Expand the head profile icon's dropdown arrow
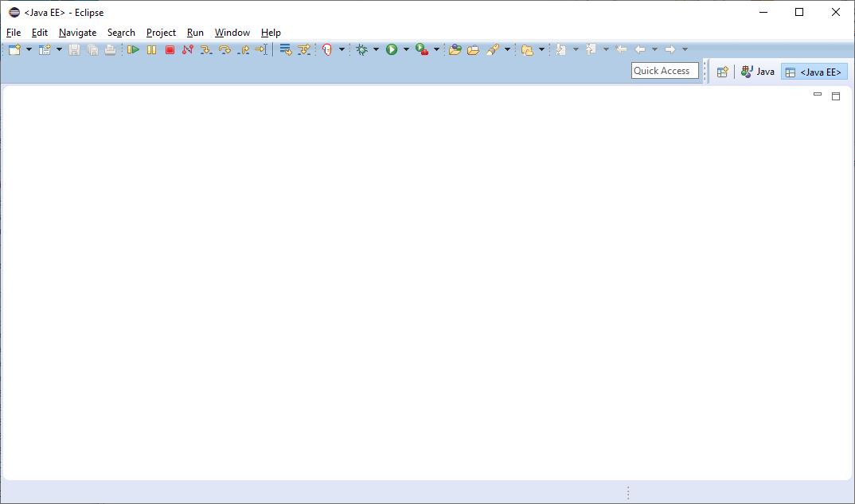This screenshot has width=855, height=504. pyautogui.click(x=342, y=49)
